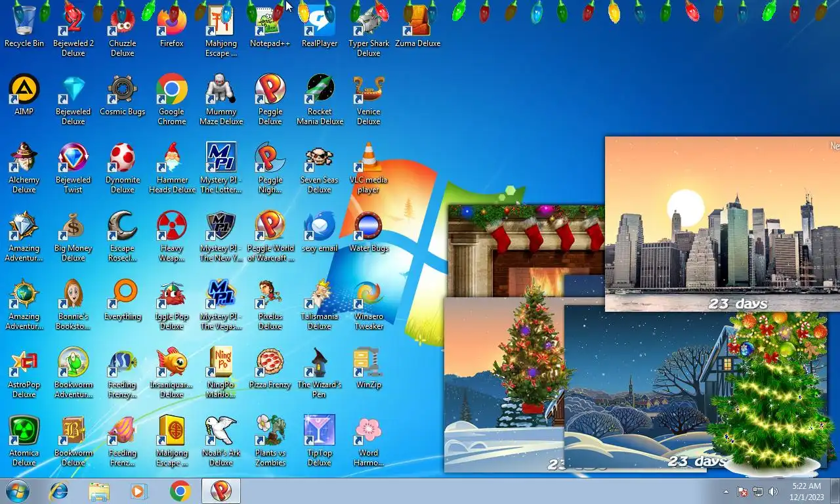Viewport: 840px width, 504px height.
Task: Open Windows Explorer from the taskbar
Action: [x=99, y=491]
